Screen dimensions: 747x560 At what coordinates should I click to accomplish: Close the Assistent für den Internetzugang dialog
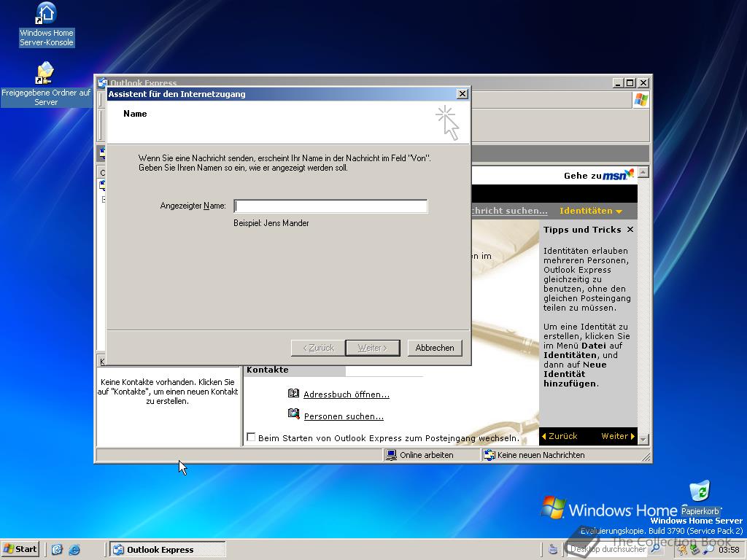[462, 94]
